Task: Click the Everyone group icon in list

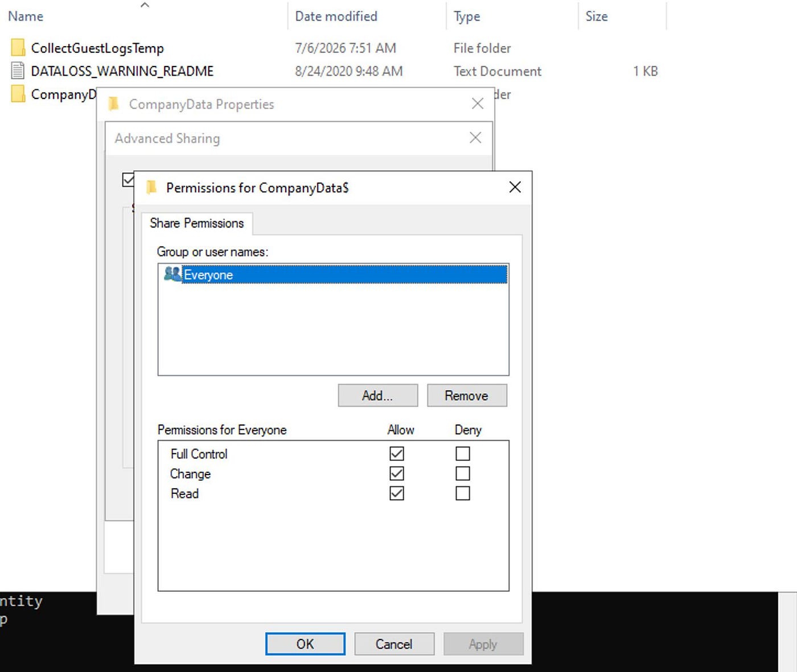Action: (x=172, y=274)
